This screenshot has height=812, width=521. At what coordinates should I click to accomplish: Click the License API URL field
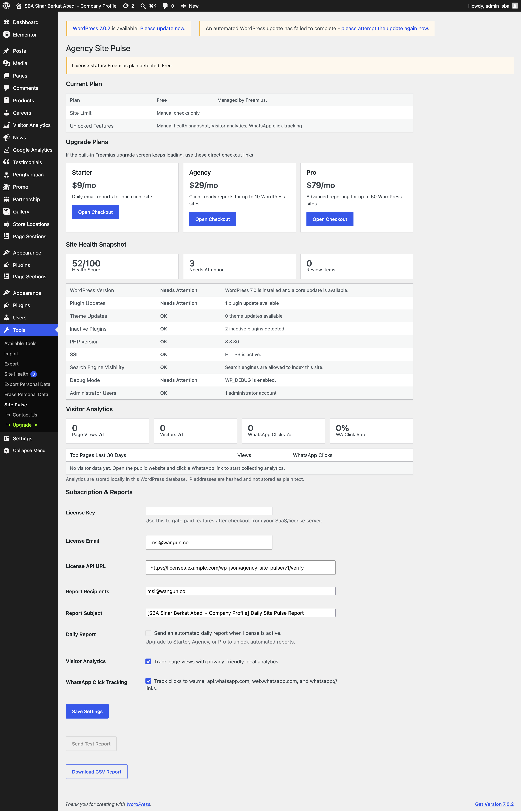point(241,568)
